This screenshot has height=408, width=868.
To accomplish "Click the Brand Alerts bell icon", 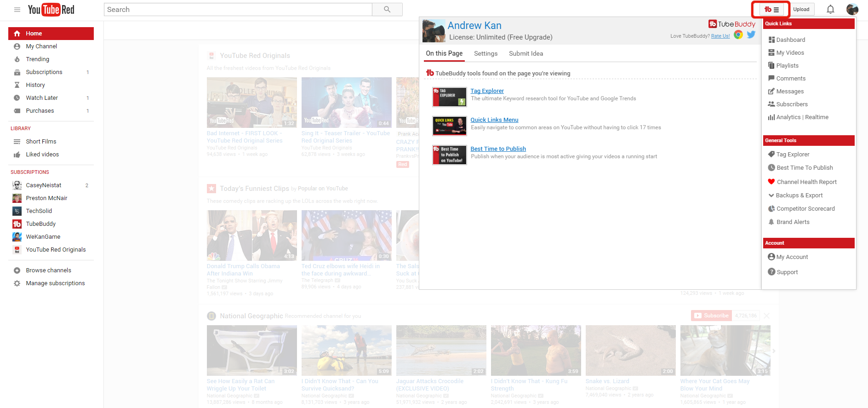I will (771, 222).
